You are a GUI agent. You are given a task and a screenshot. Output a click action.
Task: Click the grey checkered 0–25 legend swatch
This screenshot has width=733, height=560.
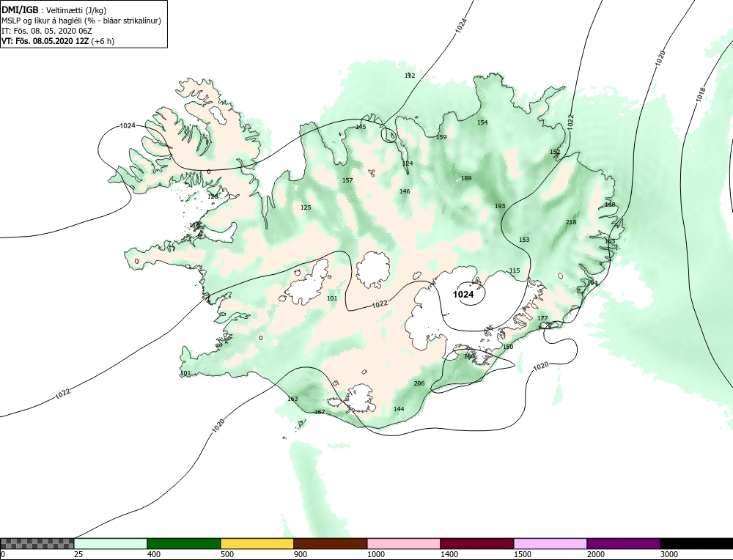pyautogui.click(x=37, y=543)
